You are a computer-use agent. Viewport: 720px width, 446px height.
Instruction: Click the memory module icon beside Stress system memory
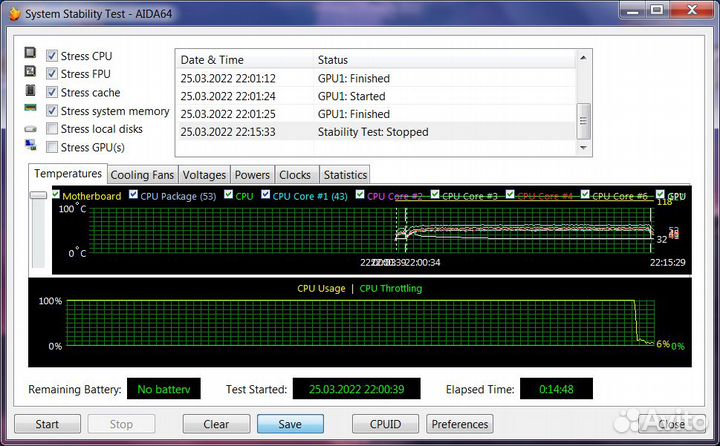click(x=30, y=108)
